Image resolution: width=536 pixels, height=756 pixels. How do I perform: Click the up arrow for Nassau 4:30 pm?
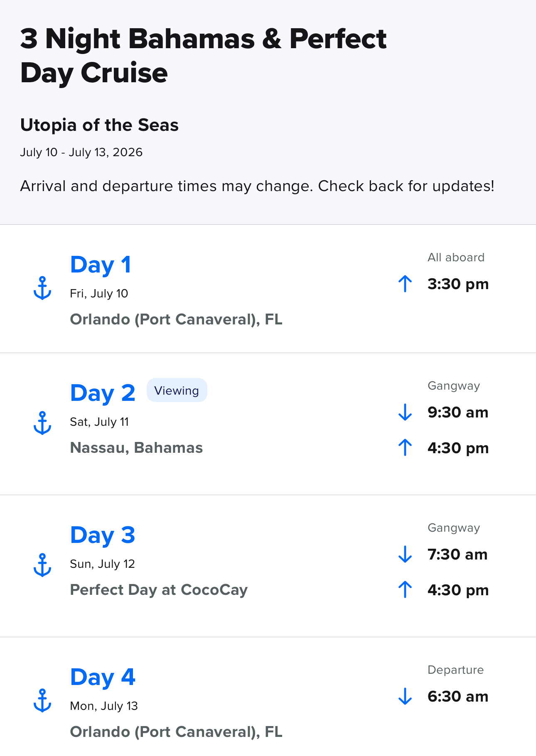[405, 448]
